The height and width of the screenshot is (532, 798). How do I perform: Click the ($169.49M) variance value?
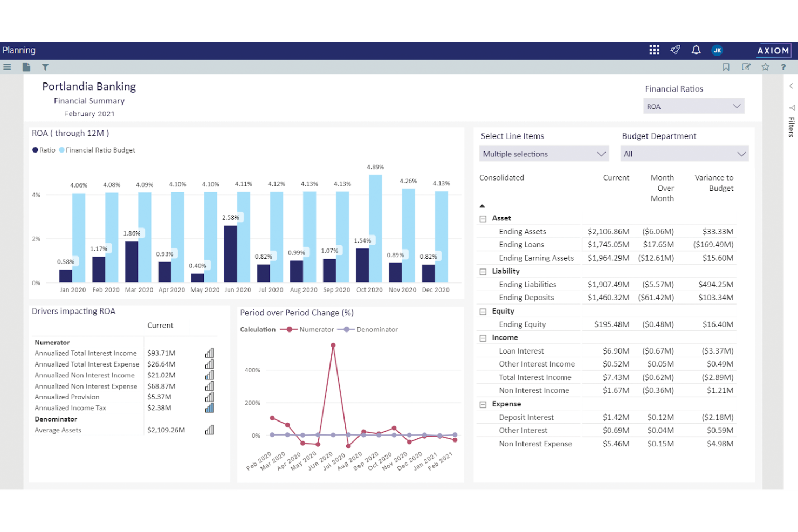[713, 244]
